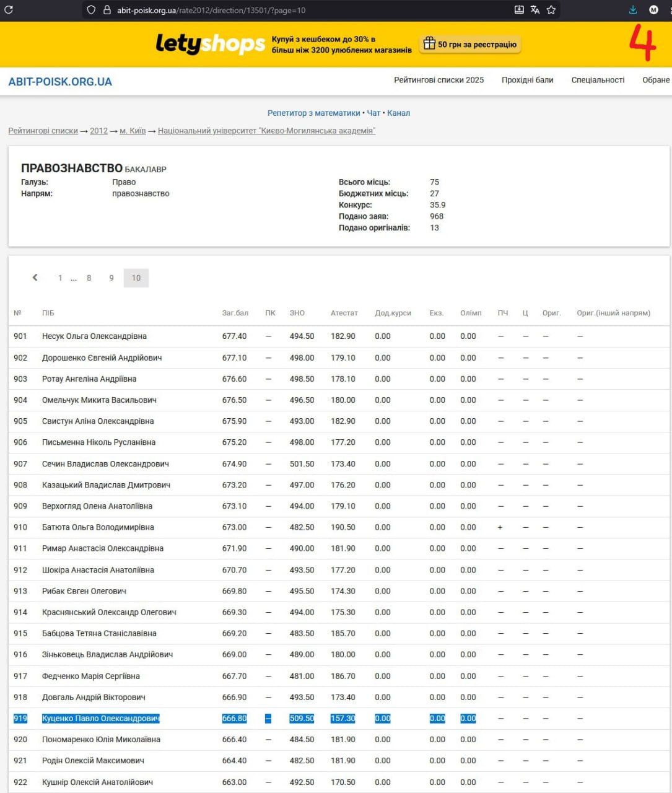
Task: Click the reader view icon in address bar
Action: click(519, 10)
